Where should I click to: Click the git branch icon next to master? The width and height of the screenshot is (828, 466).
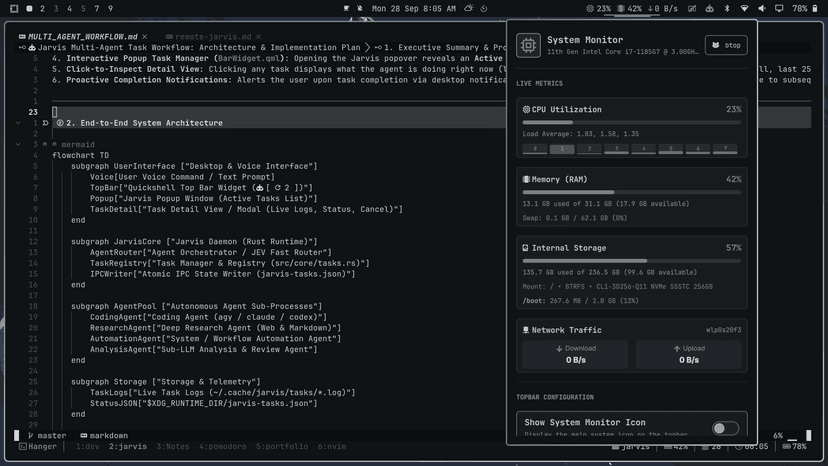pos(31,436)
